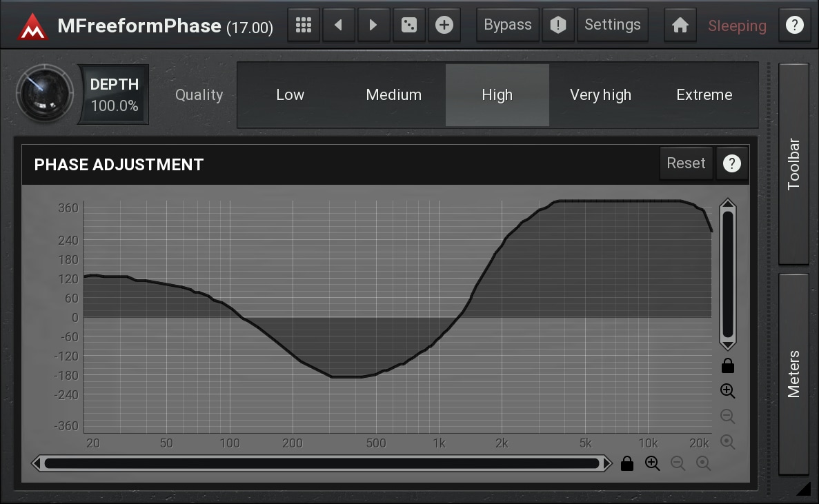This screenshot has width=819, height=504.
Task: Click the Depth knob
Action: [45, 94]
